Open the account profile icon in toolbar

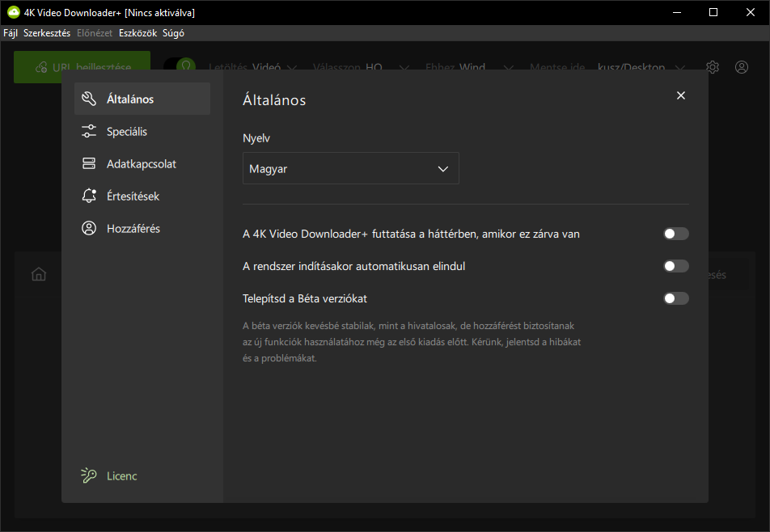742,67
